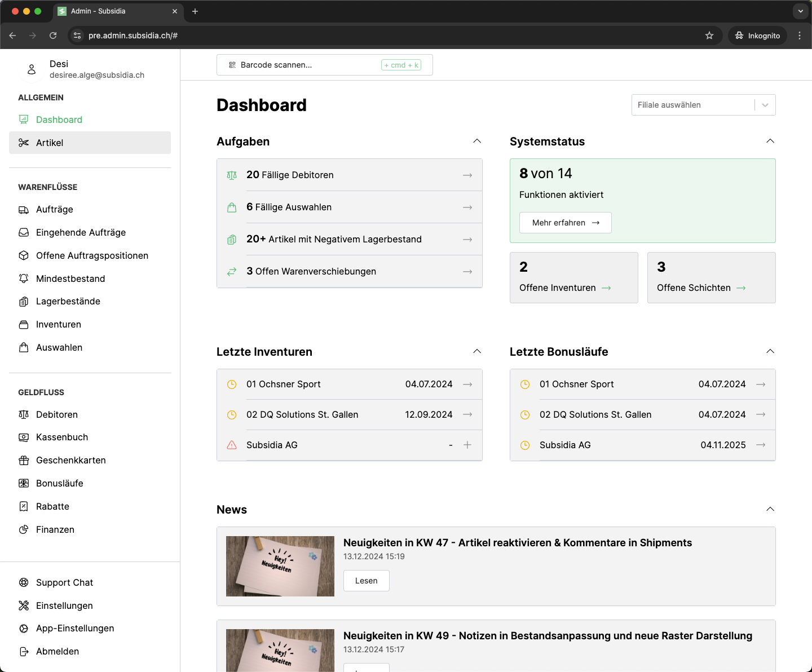Open the Offene Inventuren link

pyautogui.click(x=564, y=288)
